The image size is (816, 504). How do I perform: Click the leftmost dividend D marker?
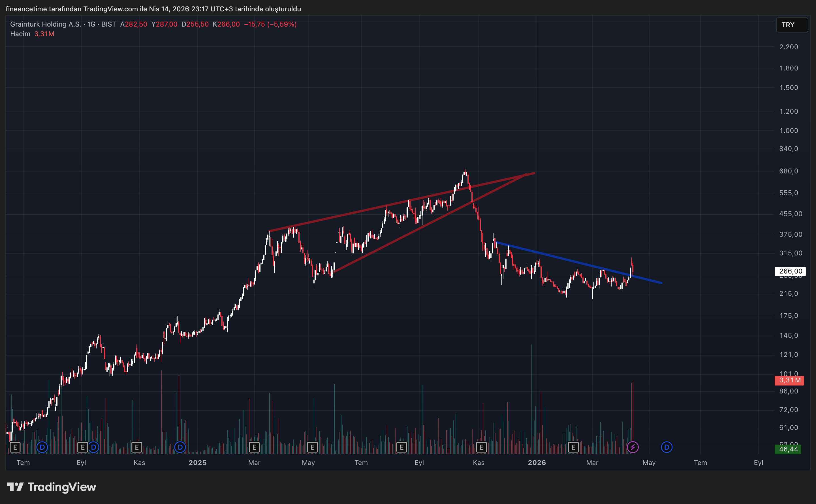coord(42,447)
